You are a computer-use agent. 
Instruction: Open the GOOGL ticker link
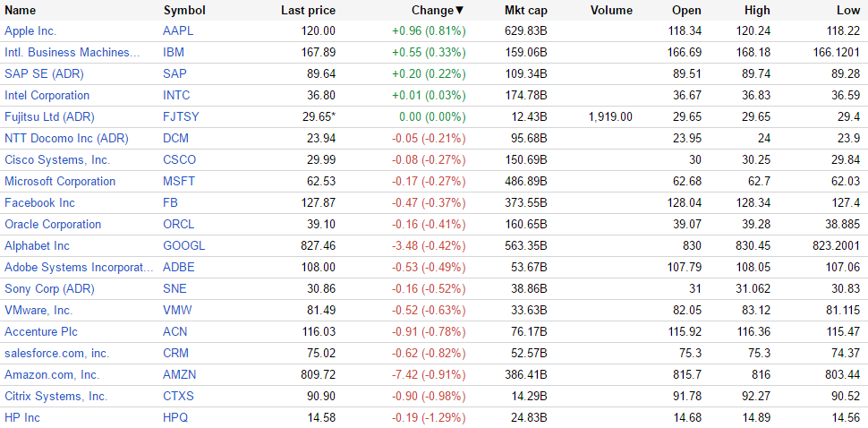pos(183,245)
